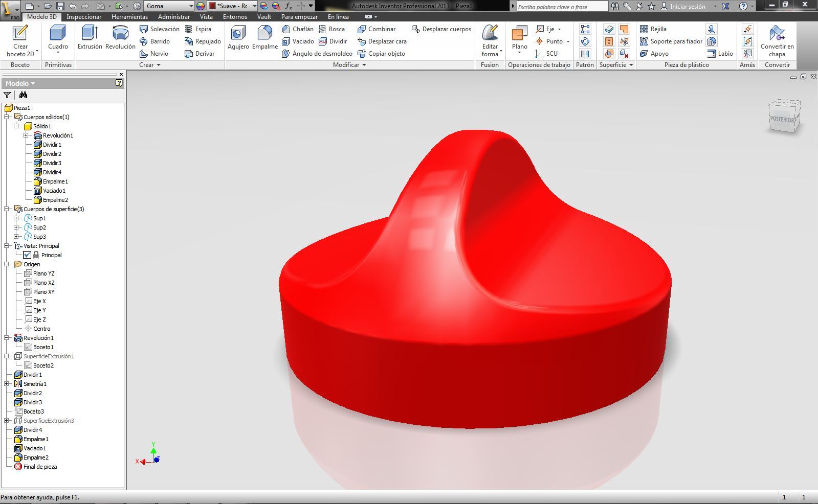The image size is (818, 504).
Task: Select Plano XZ in browser
Action: pos(40,283)
